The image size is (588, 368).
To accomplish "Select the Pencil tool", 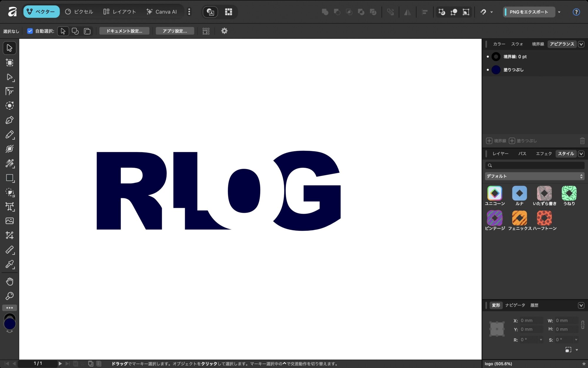I will click(9, 135).
